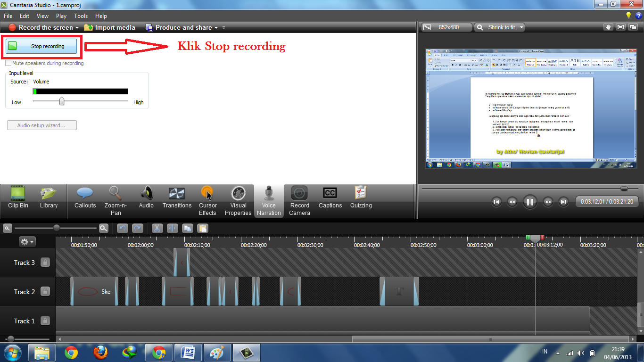This screenshot has height=362, width=644.
Task: Open Shrink to fit zoom dropdown
Action: pyautogui.click(x=499, y=27)
